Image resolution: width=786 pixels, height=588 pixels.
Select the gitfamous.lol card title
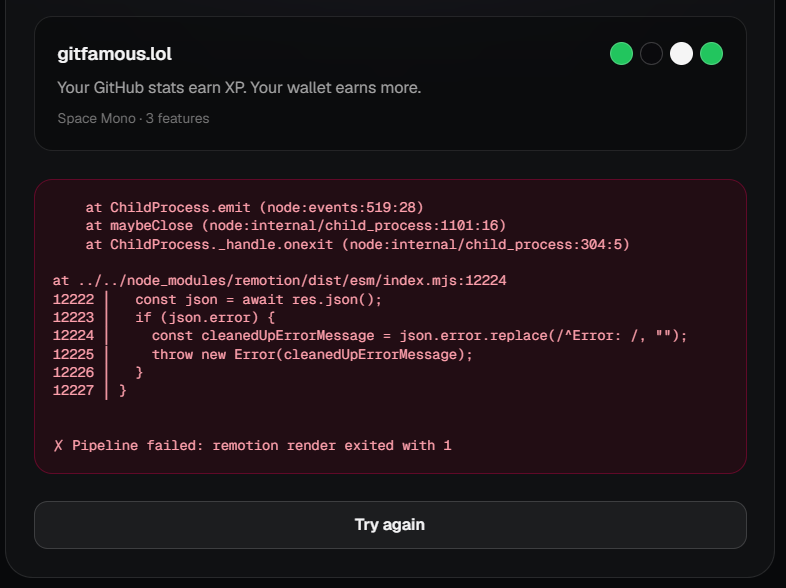(114, 54)
